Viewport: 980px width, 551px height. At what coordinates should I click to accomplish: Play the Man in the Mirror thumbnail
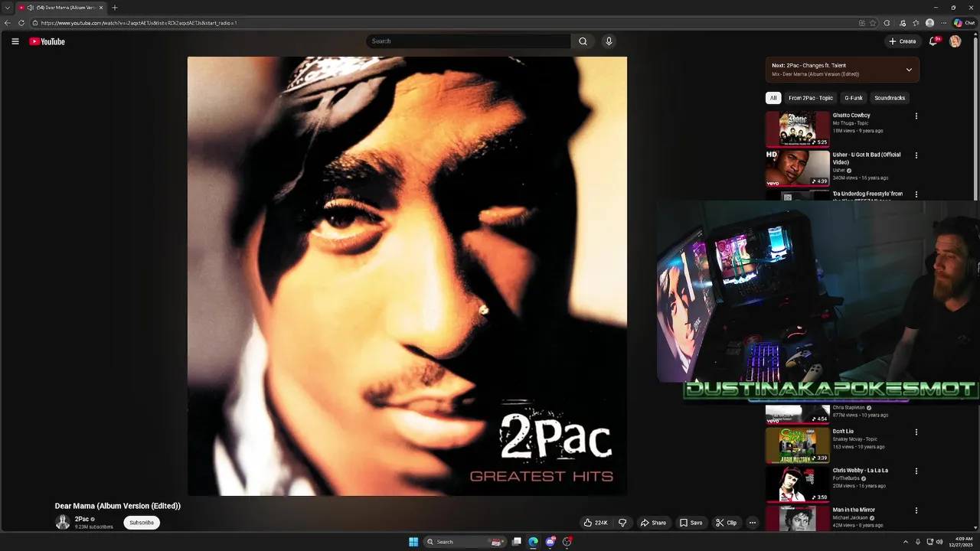pyautogui.click(x=797, y=519)
